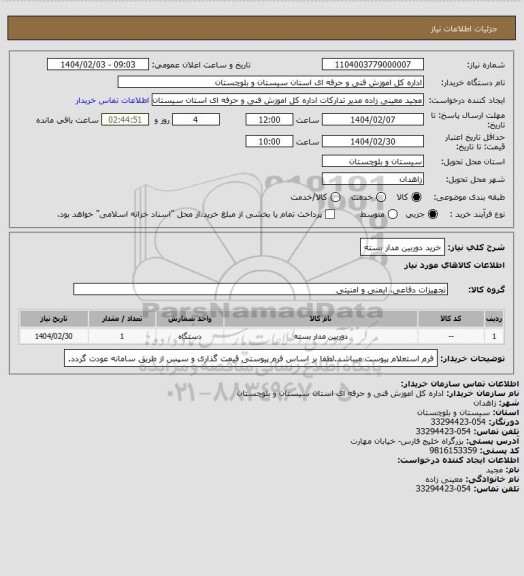Click the دستگاه unit cell
This screenshot has height=576, width=524.
point(190,336)
